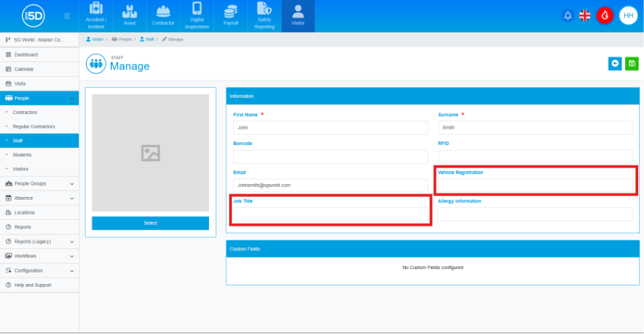
Task: Select Staff under People
Action: click(x=39, y=141)
